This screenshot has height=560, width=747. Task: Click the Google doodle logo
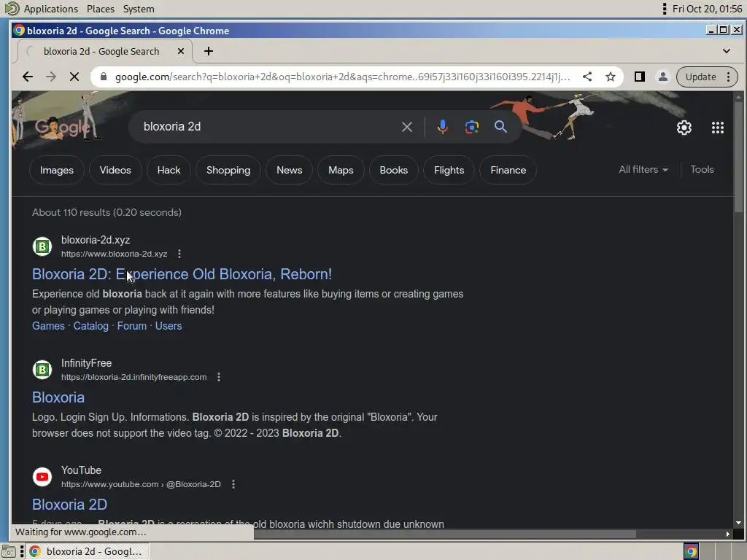(62, 127)
